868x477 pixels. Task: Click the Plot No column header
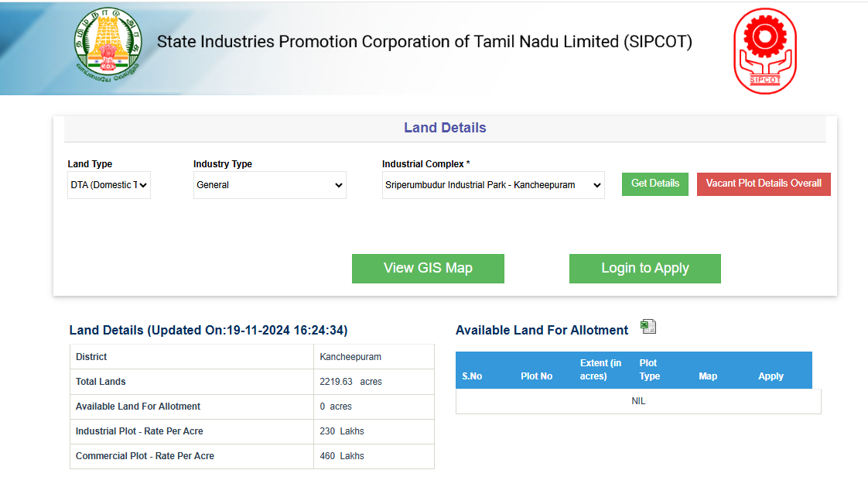[x=536, y=376]
